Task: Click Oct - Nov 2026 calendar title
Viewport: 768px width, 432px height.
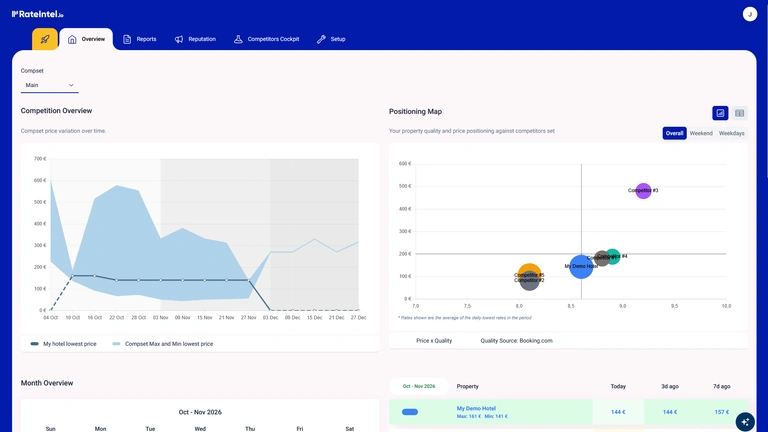Action: tap(200, 412)
